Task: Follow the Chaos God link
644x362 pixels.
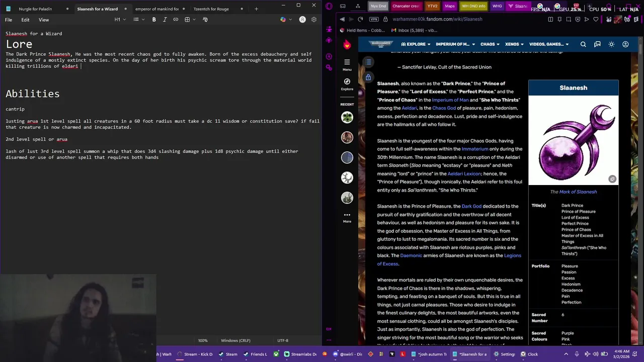Action: coord(444,108)
